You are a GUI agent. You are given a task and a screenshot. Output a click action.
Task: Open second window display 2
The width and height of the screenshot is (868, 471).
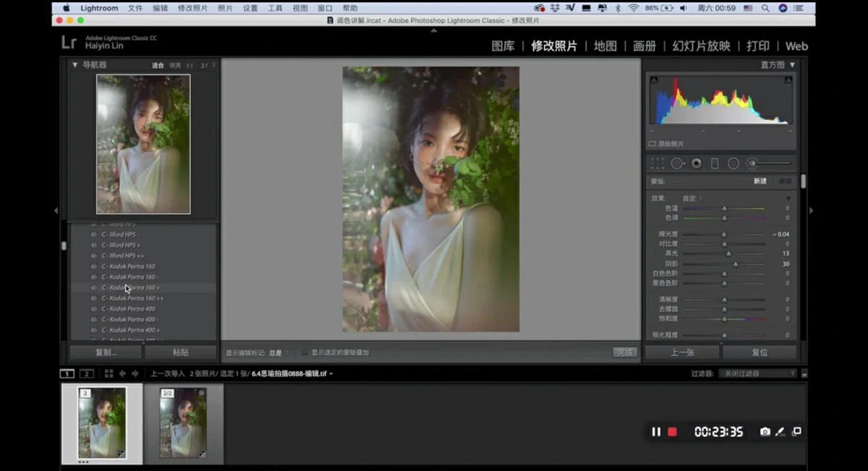pyautogui.click(x=87, y=373)
